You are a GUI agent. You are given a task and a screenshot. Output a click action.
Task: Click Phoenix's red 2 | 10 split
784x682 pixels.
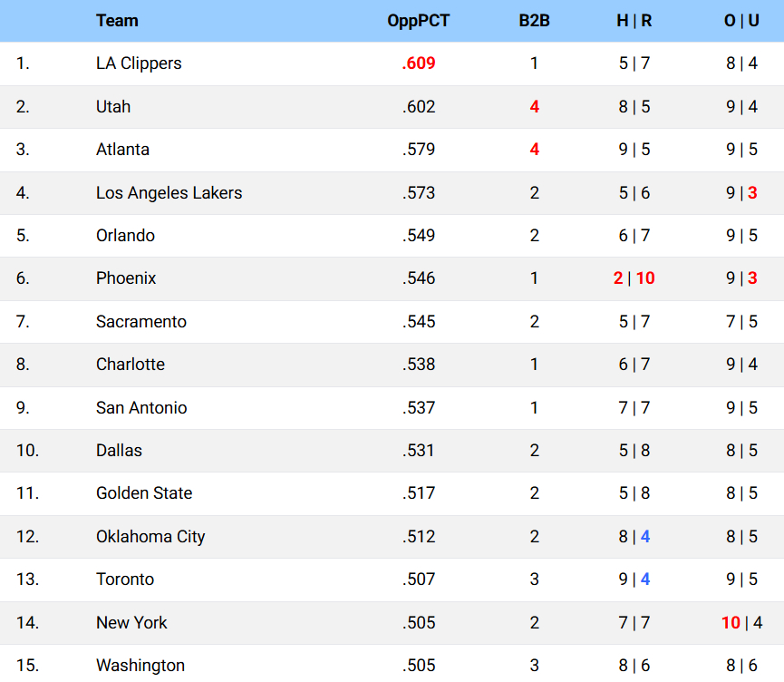634,278
